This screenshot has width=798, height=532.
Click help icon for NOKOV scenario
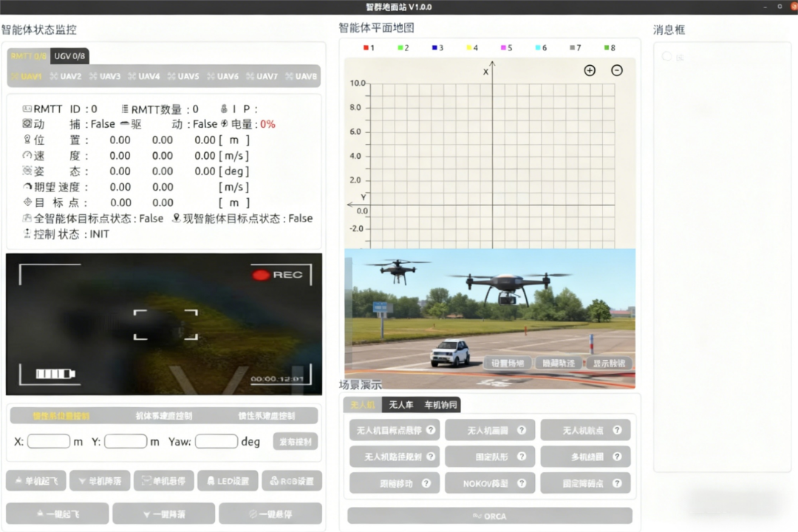coord(522,483)
